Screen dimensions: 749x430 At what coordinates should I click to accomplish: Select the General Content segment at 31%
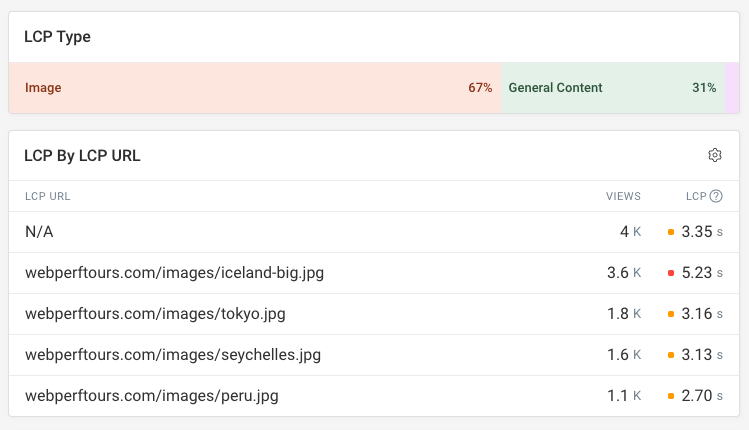[x=612, y=88]
